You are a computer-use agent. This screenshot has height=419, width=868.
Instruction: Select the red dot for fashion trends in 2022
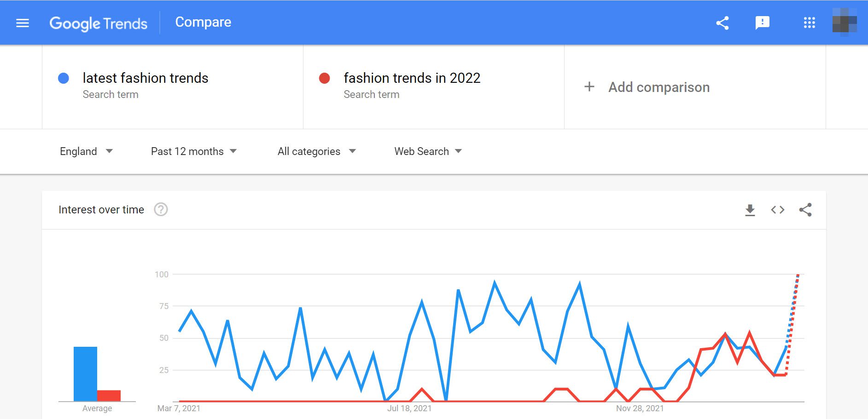pyautogui.click(x=325, y=78)
